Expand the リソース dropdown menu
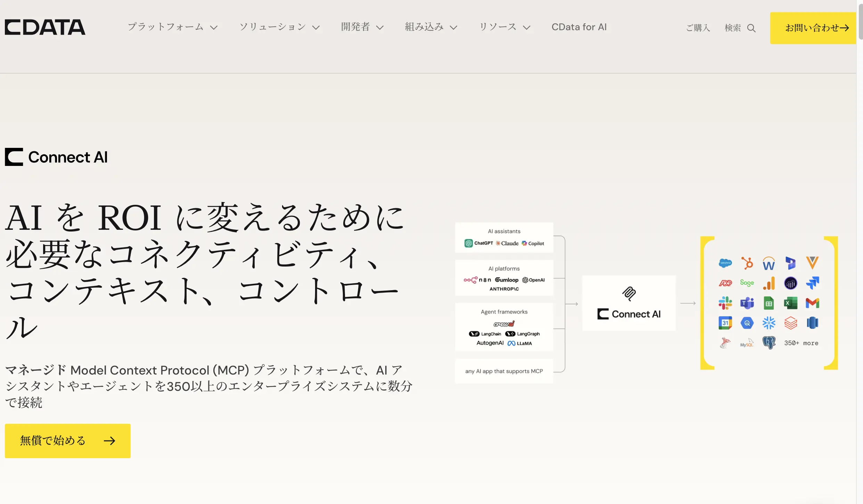 click(505, 27)
